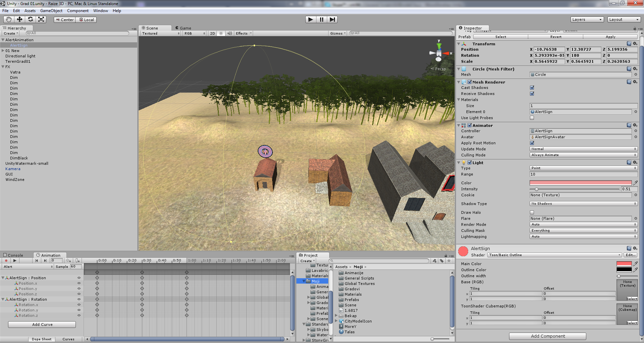Screen dimensions: 644x343
Task: Select the Hand tool in toolbar
Action: [9, 19]
